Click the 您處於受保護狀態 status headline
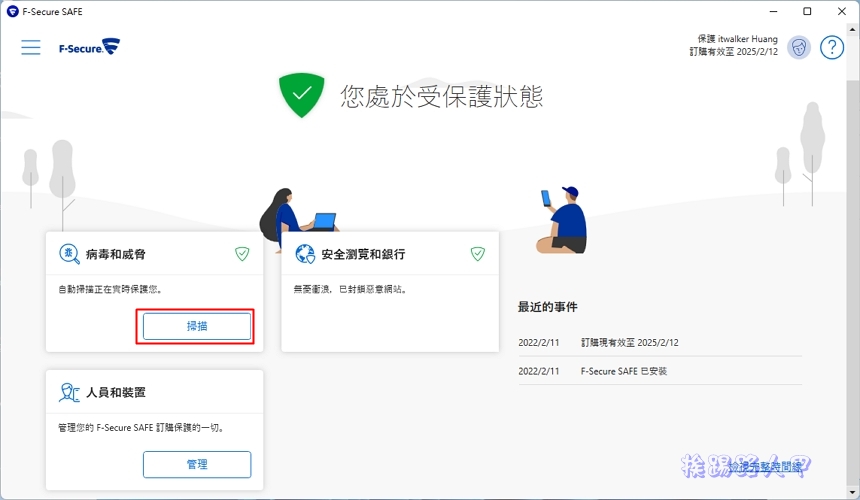The width and height of the screenshot is (860, 500). [x=442, y=96]
